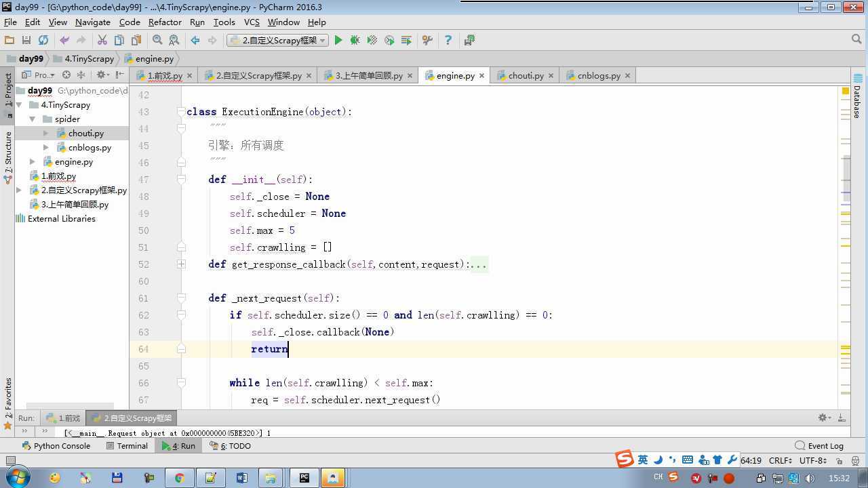Click the Cut scissors icon
Viewport: 868px width, 488px height.
coord(102,41)
